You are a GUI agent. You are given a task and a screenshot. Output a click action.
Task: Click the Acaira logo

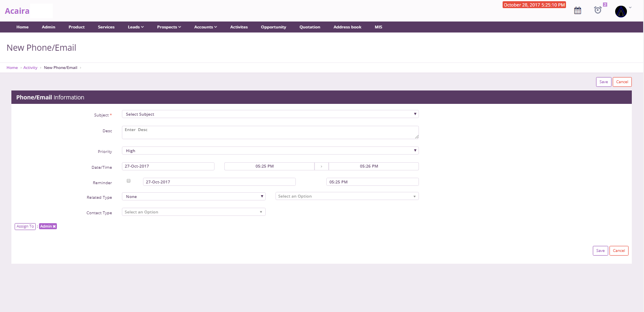(x=17, y=11)
